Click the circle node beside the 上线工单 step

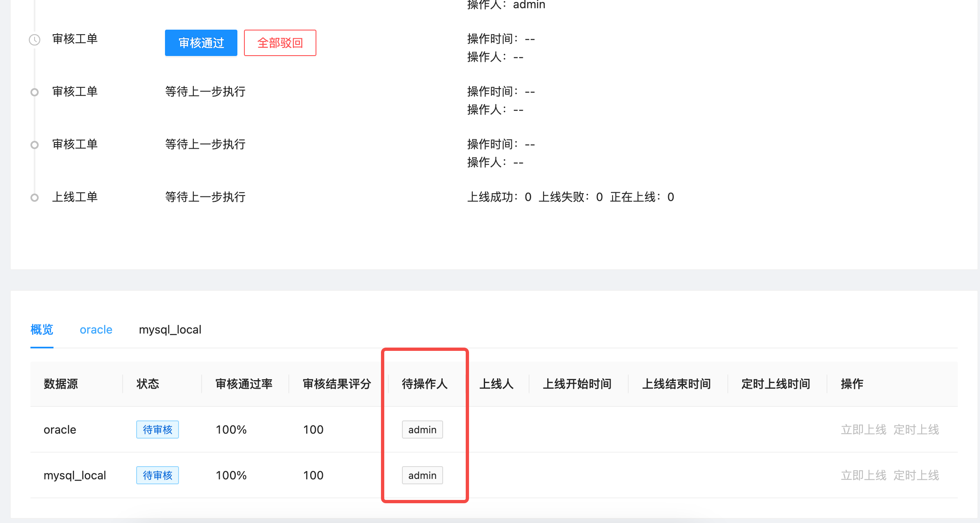(35, 197)
